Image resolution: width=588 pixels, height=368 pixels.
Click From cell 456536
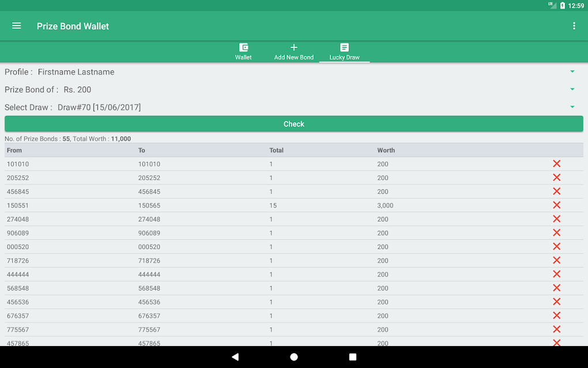18,302
